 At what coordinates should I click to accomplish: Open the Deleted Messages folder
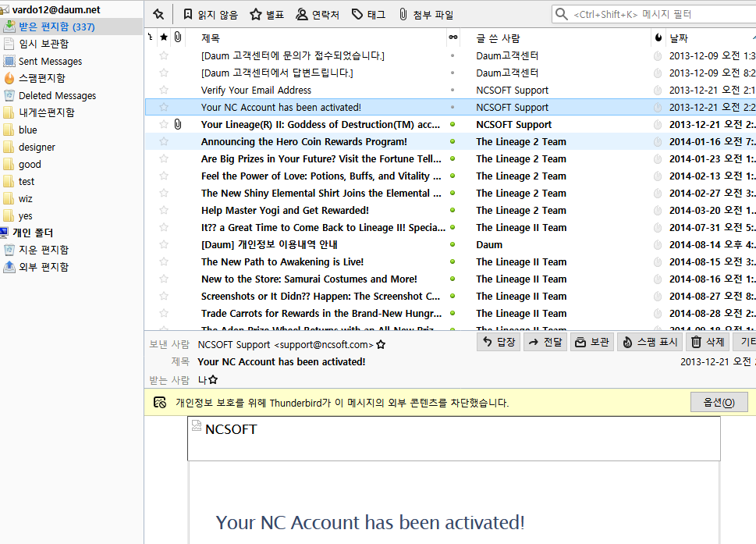point(57,95)
